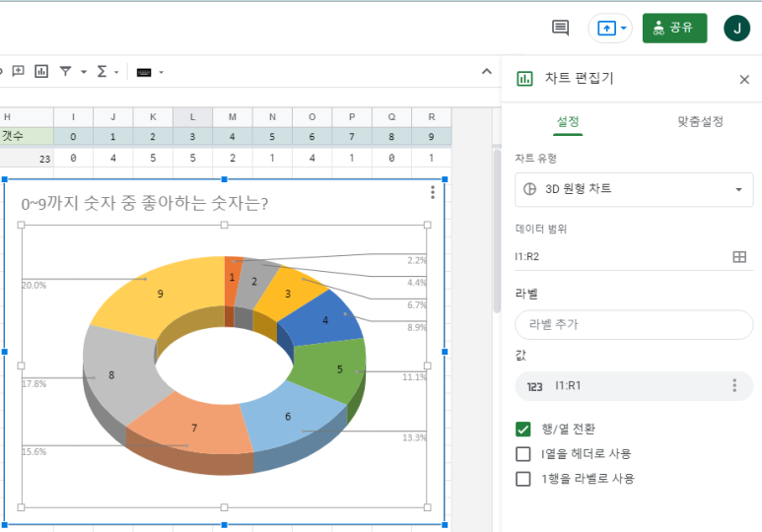Select column N header

click(x=272, y=117)
